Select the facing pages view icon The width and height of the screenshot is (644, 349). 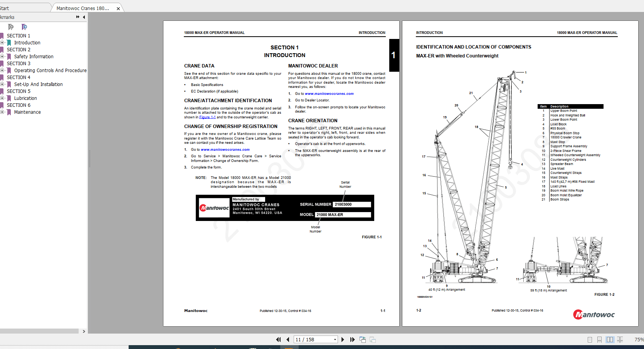click(x=610, y=340)
